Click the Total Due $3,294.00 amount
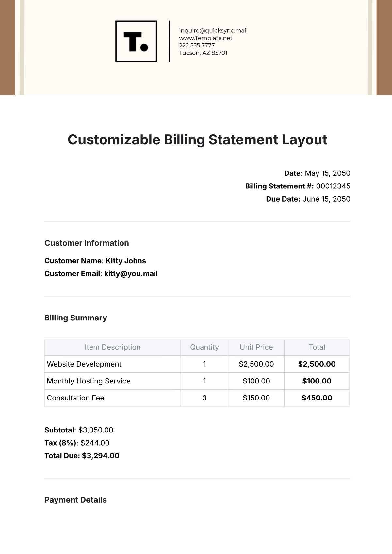 100,456
